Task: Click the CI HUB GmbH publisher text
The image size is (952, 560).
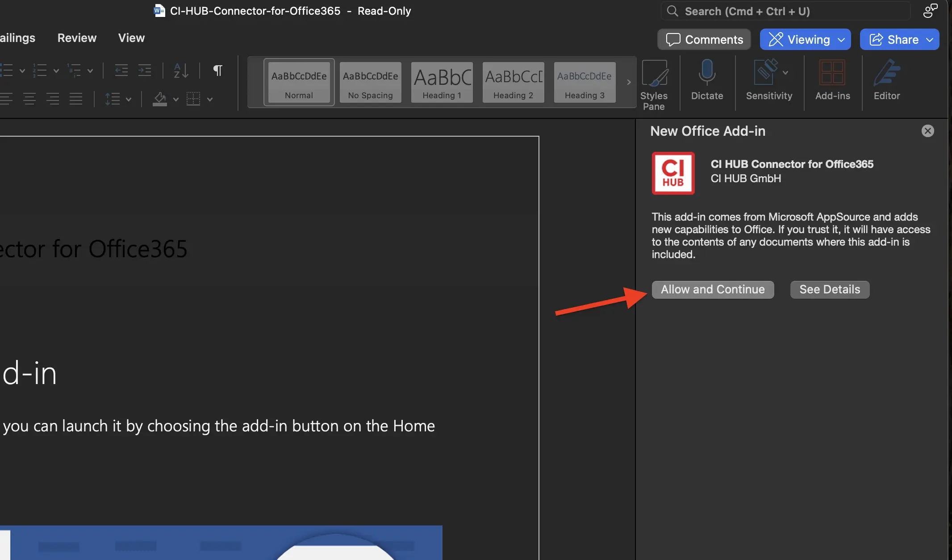Action: pyautogui.click(x=746, y=178)
